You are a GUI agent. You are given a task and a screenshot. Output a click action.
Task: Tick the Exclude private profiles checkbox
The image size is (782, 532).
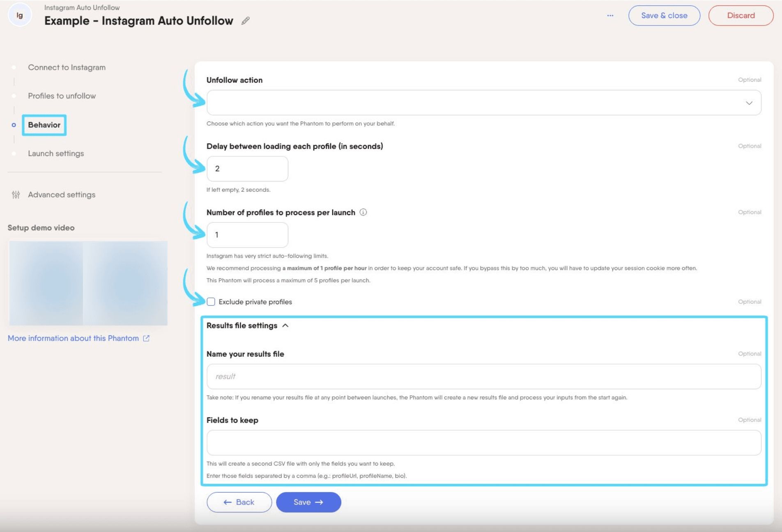point(211,302)
